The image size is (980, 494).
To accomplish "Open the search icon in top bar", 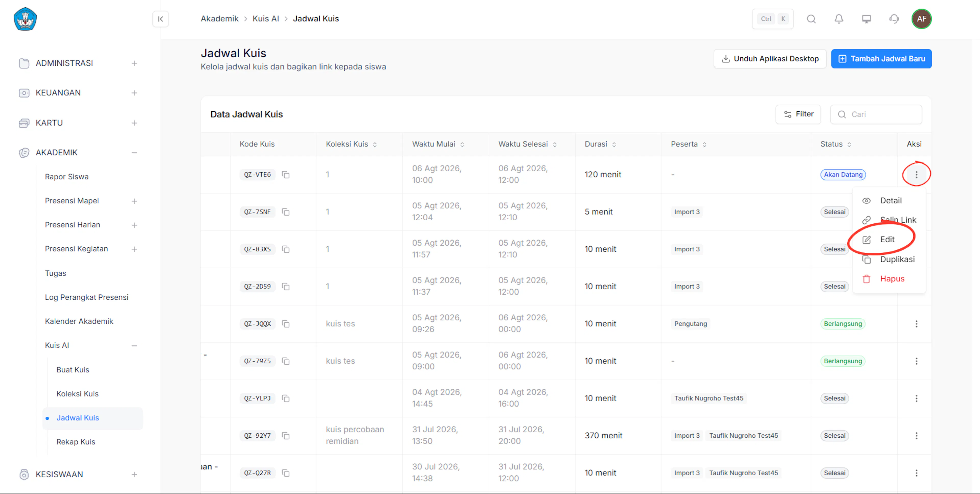I will pos(811,19).
